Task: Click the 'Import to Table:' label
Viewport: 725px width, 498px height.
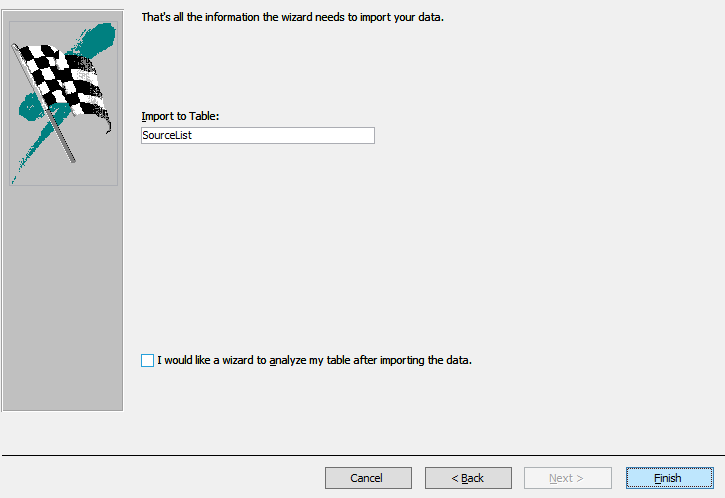Action: coord(180,116)
